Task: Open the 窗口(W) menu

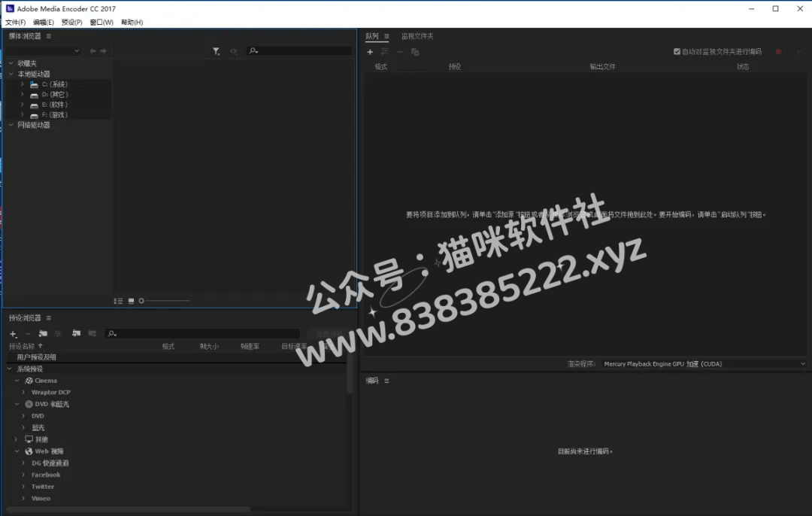Action: (x=101, y=23)
